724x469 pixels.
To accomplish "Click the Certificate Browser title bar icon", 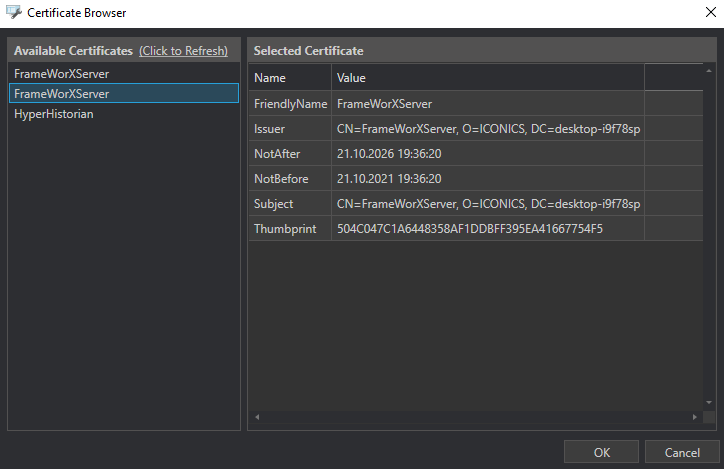I will [x=14, y=12].
